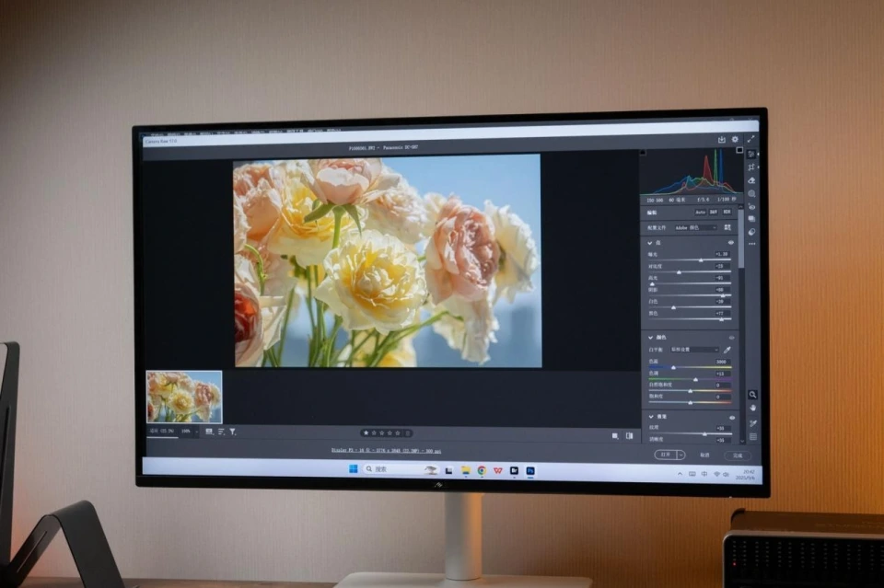Open Camera Raw preferences gear

(x=735, y=140)
